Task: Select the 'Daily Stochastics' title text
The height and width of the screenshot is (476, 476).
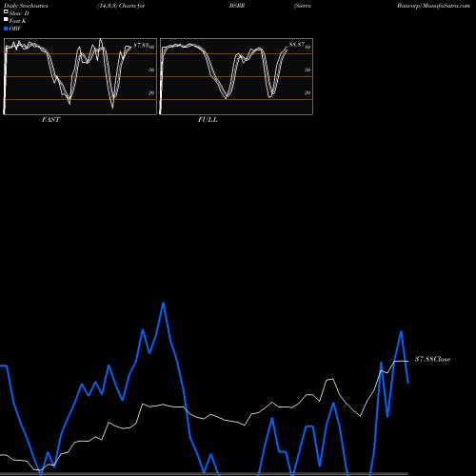Action: 26,6
